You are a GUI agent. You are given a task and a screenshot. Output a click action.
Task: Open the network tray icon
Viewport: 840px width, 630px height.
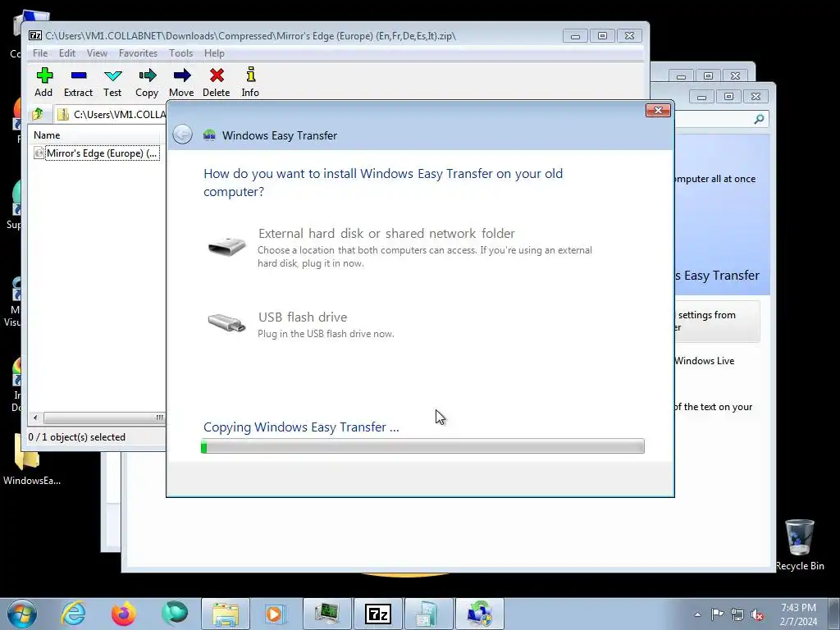(x=737, y=614)
